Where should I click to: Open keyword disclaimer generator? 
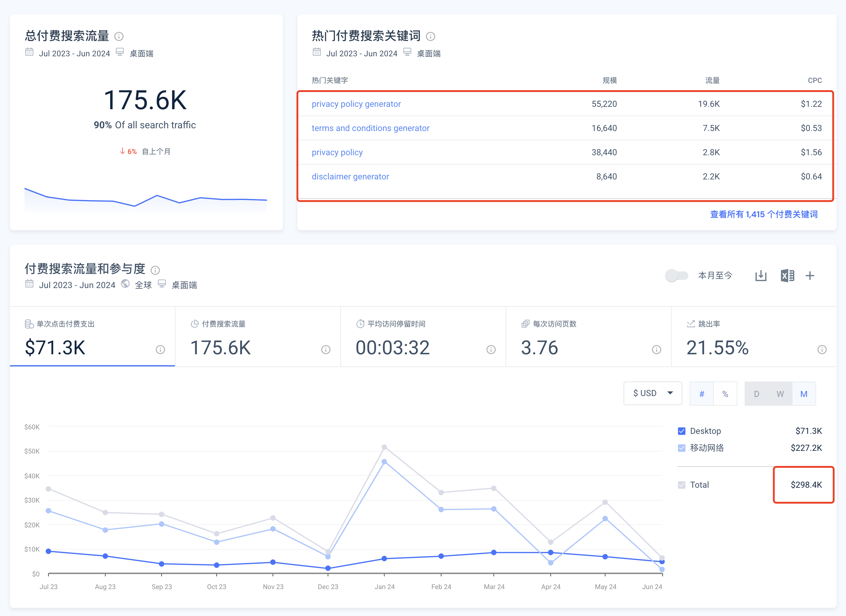[x=350, y=177]
